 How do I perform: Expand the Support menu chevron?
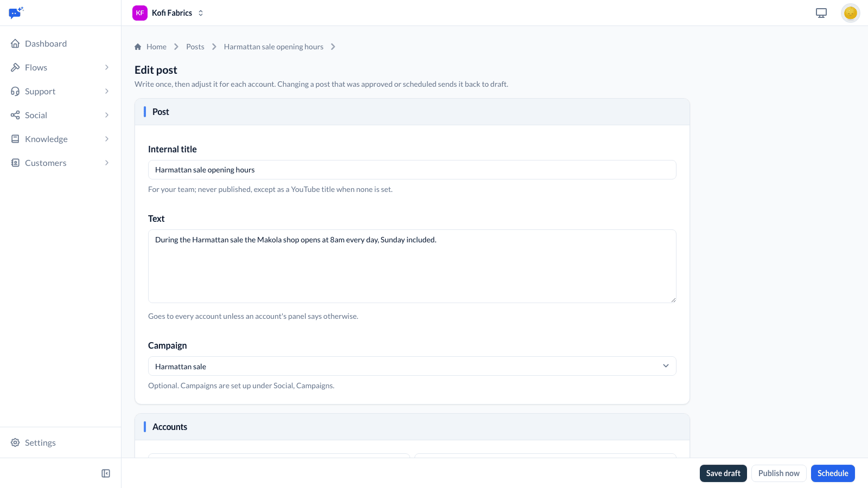click(x=107, y=91)
